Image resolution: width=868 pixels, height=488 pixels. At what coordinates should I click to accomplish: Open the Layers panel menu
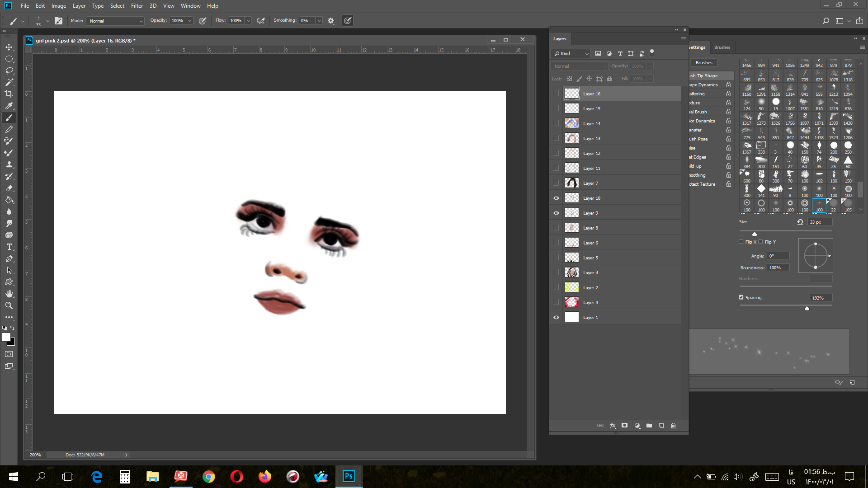pos(684,39)
